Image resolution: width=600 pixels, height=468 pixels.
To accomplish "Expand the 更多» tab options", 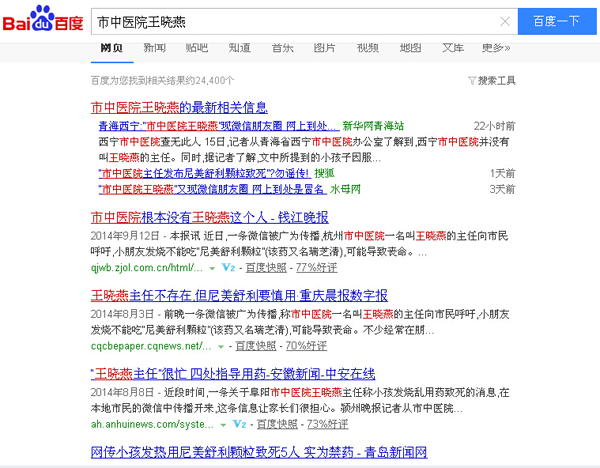I will [496, 48].
